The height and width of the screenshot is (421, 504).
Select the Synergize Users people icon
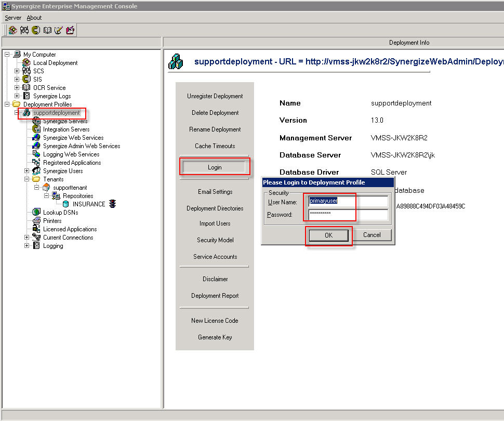[36, 171]
